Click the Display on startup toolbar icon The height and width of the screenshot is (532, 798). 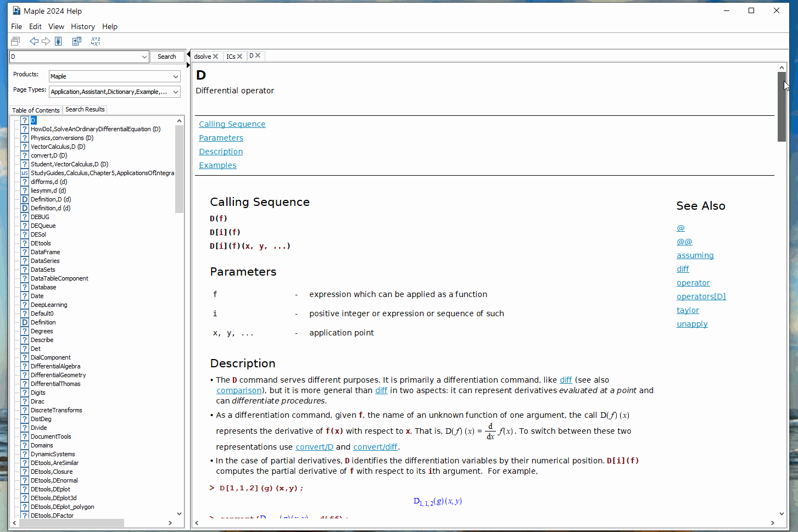click(15, 41)
